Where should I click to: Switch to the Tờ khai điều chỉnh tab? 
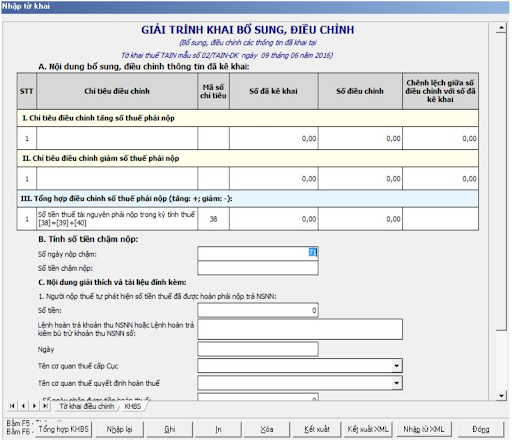point(87,406)
